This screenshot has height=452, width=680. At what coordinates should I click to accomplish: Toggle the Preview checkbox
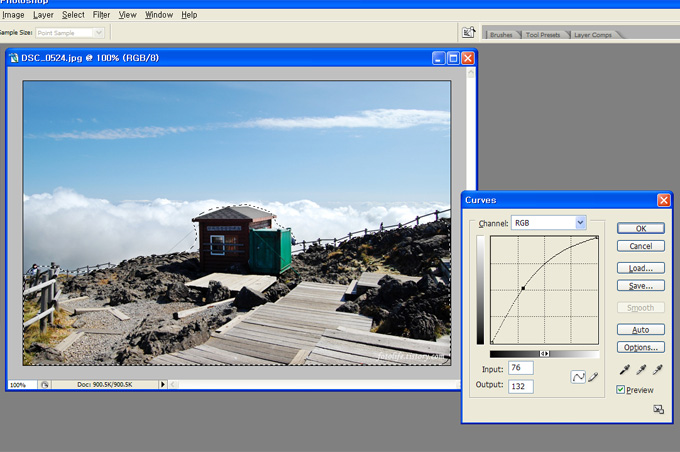621,390
